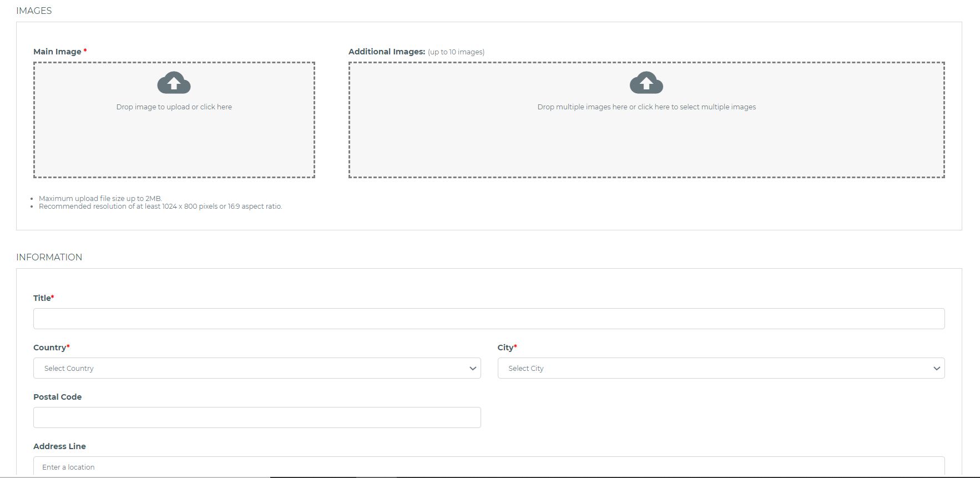Open the Main Image upload drop zone
980x478 pixels.
174,120
